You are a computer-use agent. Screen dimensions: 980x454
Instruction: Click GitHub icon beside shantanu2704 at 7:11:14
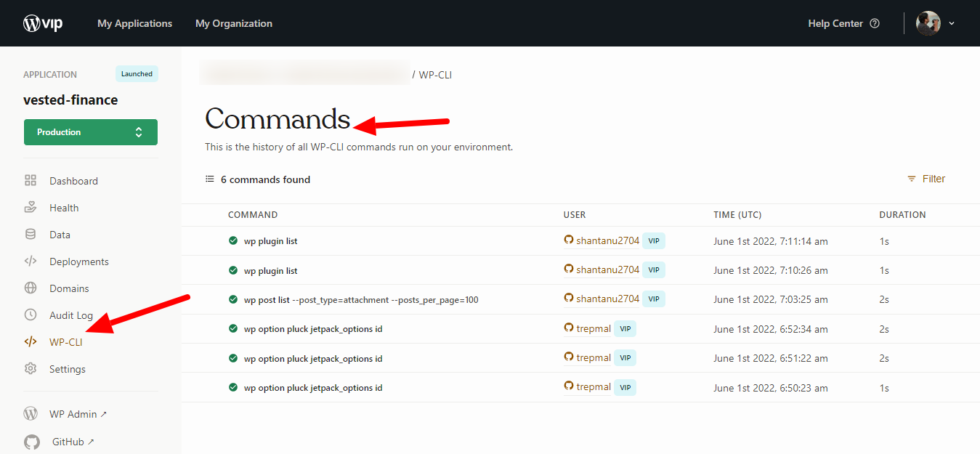(x=569, y=240)
